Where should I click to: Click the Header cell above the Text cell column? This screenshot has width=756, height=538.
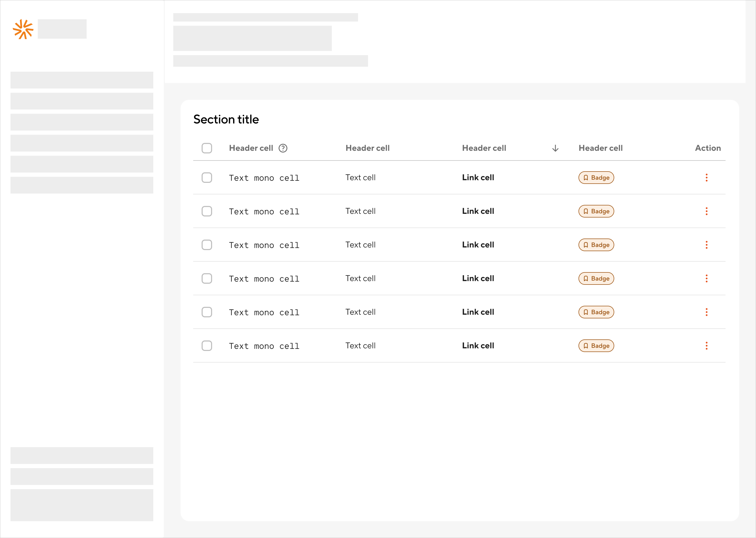(367, 148)
